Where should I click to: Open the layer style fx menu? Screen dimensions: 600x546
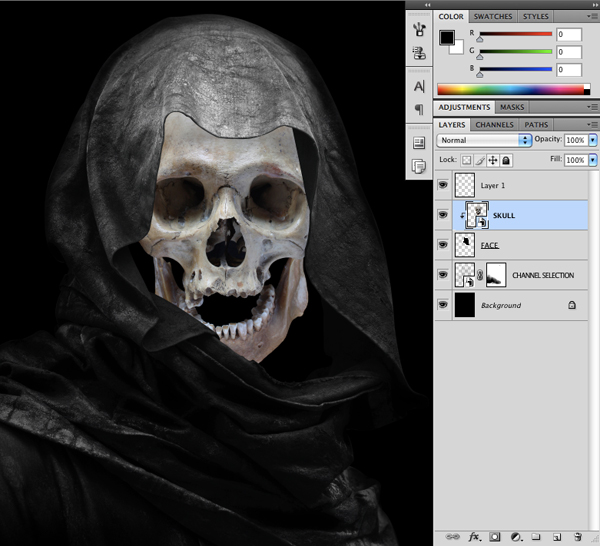click(x=475, y=537)
